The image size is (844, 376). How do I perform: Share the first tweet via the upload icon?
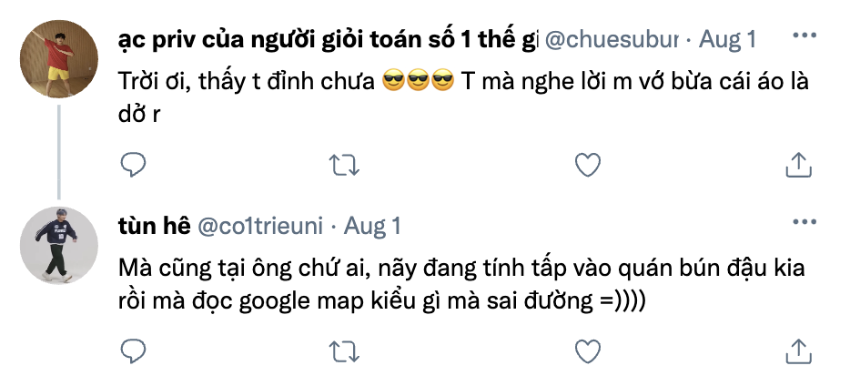(x=798, y=165)
